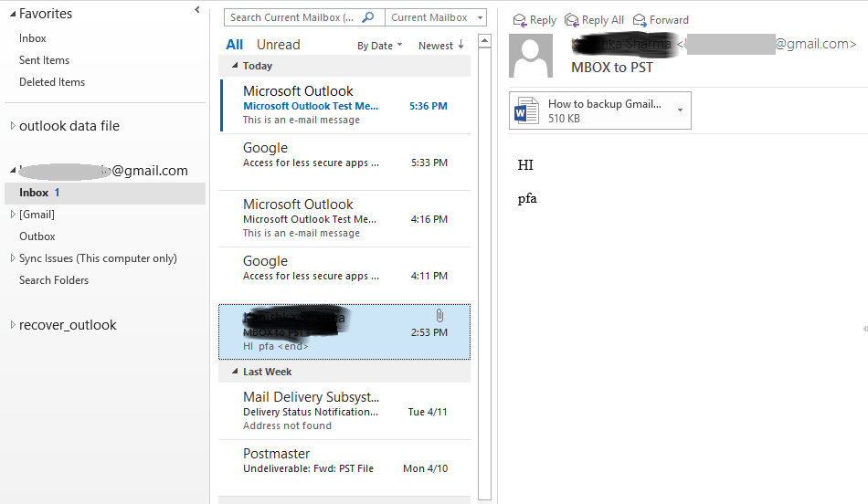Click the paperclip attachment icon on MBOX email

coord(439,315)
